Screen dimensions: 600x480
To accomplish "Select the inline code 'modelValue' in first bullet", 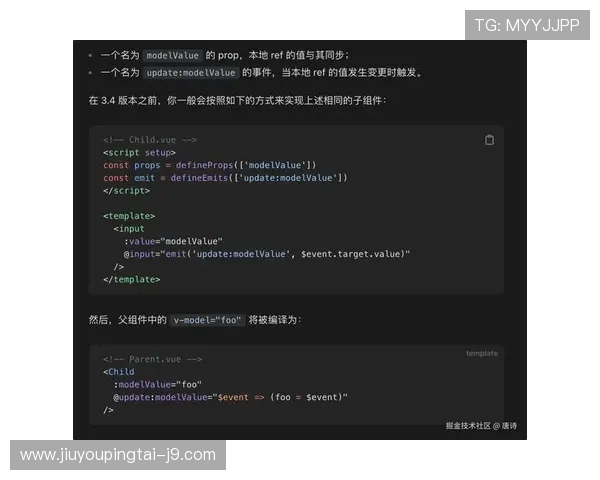I will [x=173, y=56].
